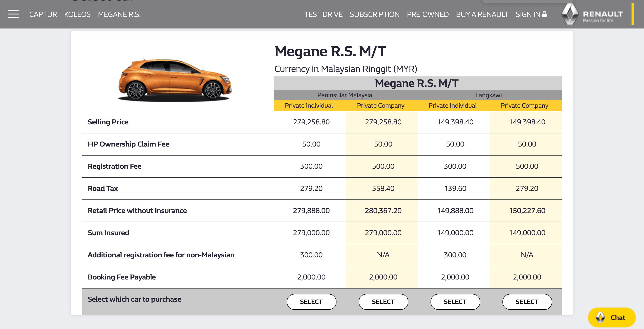Image resolution: width=644 pixels, height=329 pixels.
Task: Open the KOLEOS model page
Action: click(77, 14)
